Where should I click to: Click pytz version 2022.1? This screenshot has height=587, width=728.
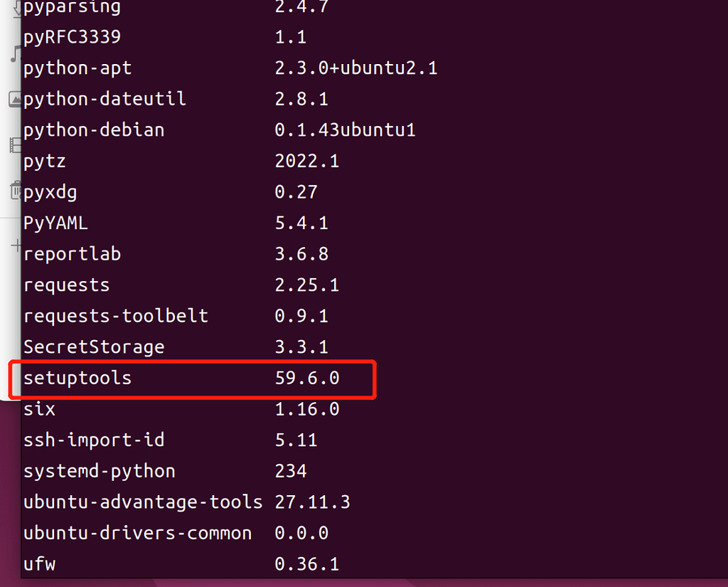click(x=307, y=160)
